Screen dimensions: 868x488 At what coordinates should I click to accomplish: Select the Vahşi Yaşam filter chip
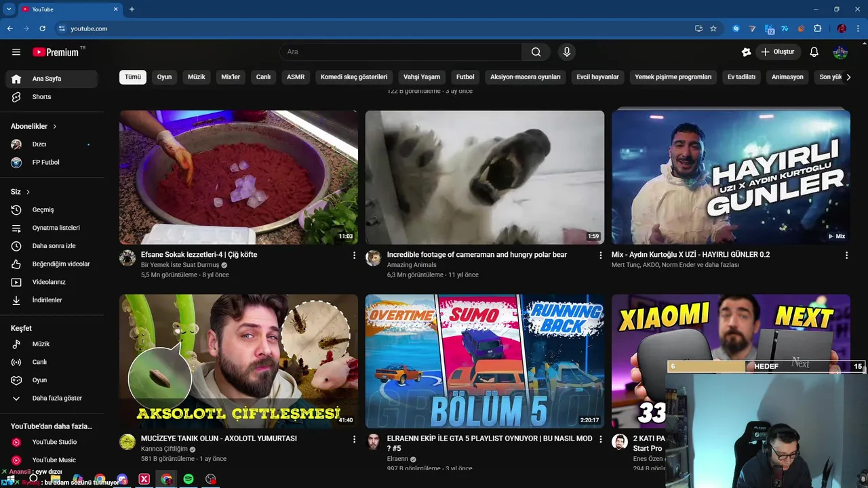pyautogui.click(x=422, y=77)
